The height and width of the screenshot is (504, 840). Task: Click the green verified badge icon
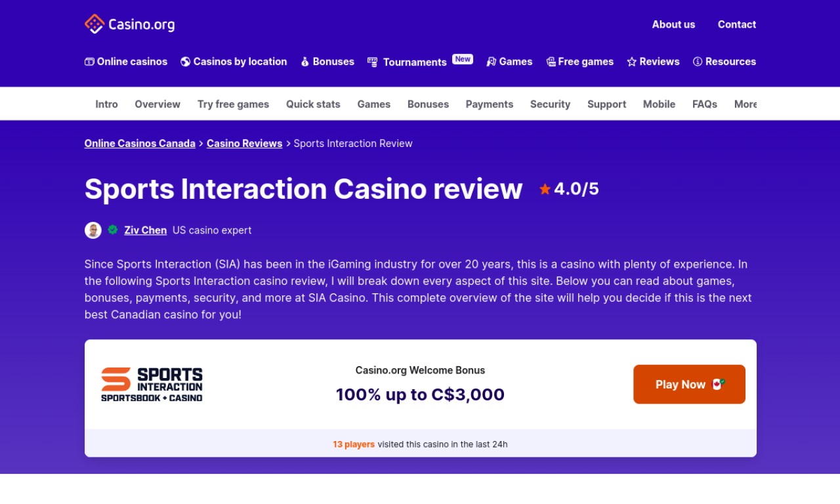(113, 230)
